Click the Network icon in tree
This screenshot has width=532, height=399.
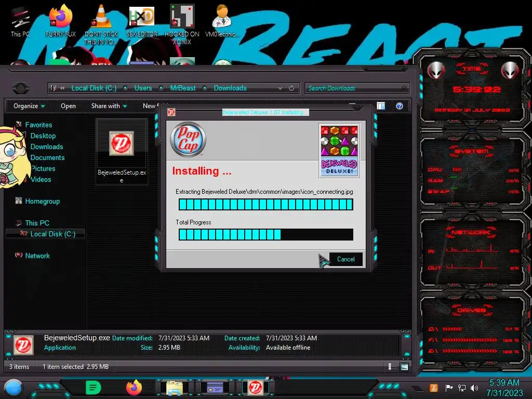[x=19, y=255]
